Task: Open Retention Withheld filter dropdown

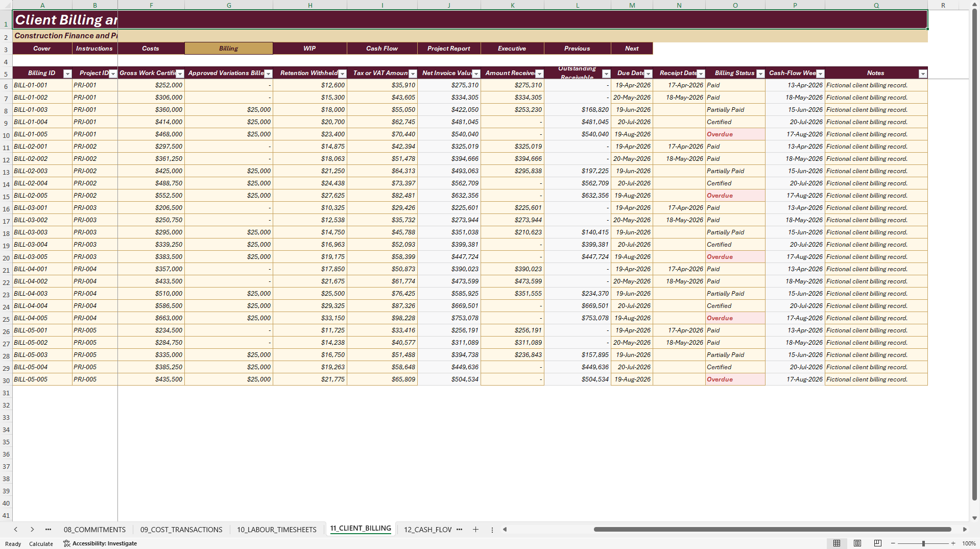Action: (342, 74)
